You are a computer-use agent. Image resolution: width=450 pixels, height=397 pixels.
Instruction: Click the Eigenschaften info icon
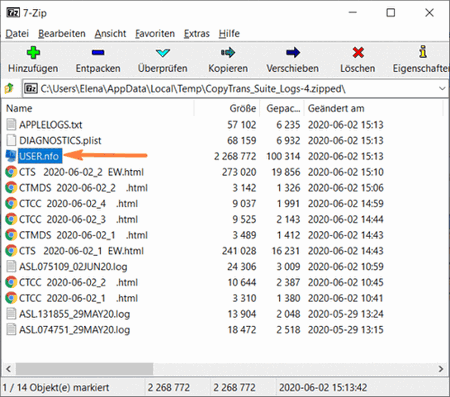pyautogui.click(x=423, y=52)
